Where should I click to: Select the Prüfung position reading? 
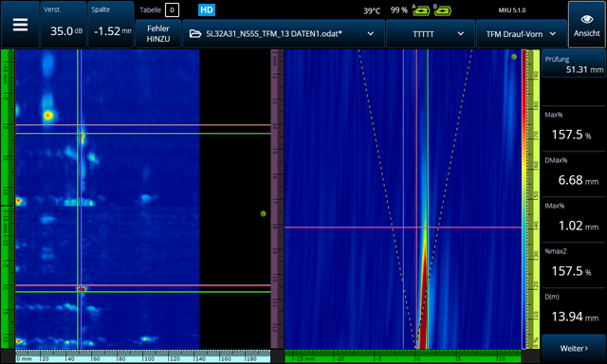tap(574, 64)
